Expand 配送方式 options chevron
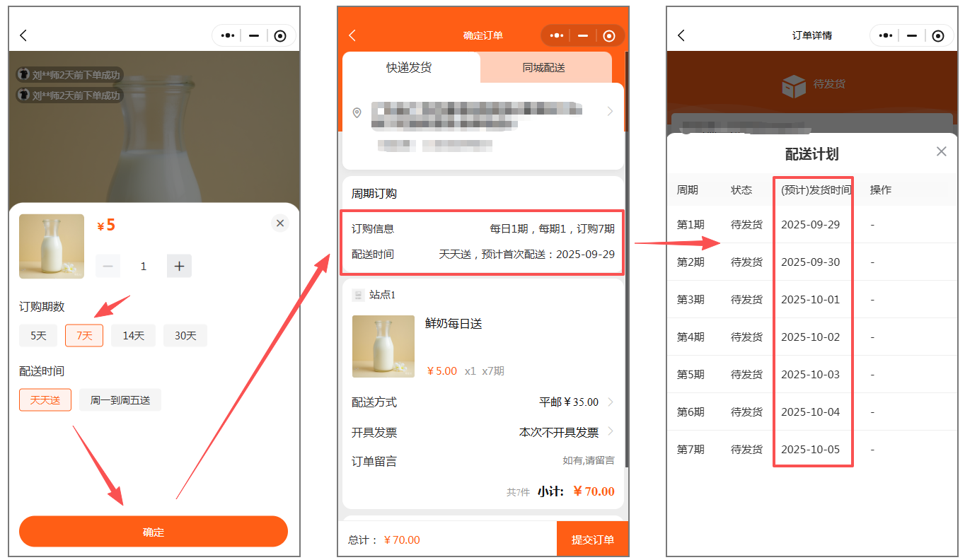The width and height of the screenshot is (965, 560). [x=610, y=402]
